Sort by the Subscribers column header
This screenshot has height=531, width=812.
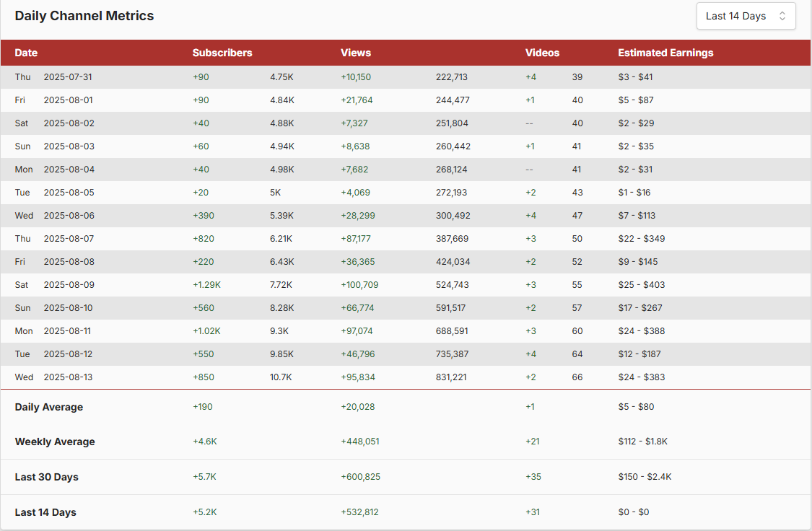point(222,53)
